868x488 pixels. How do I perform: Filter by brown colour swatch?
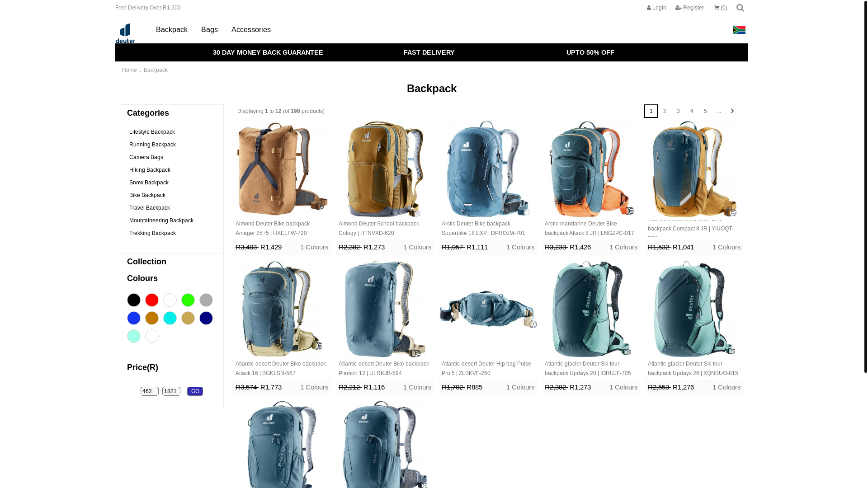[152, 318]
